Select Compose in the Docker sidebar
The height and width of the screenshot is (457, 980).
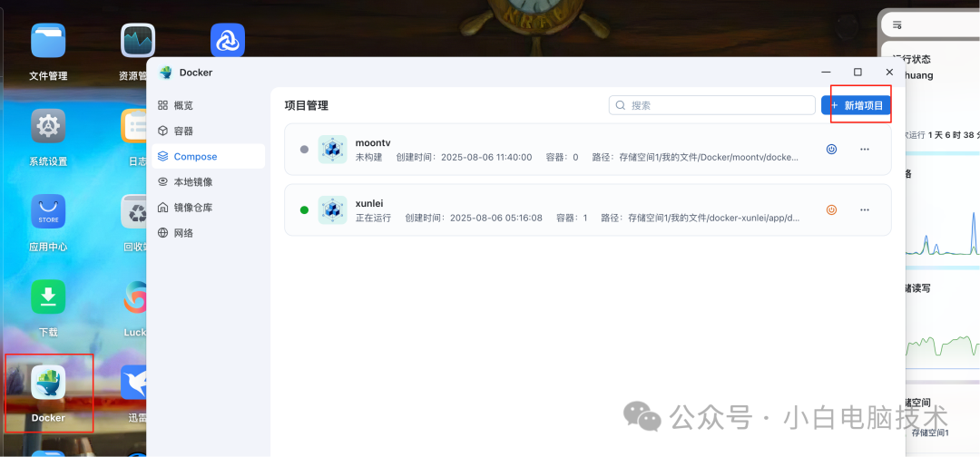[x=208, y=157]
